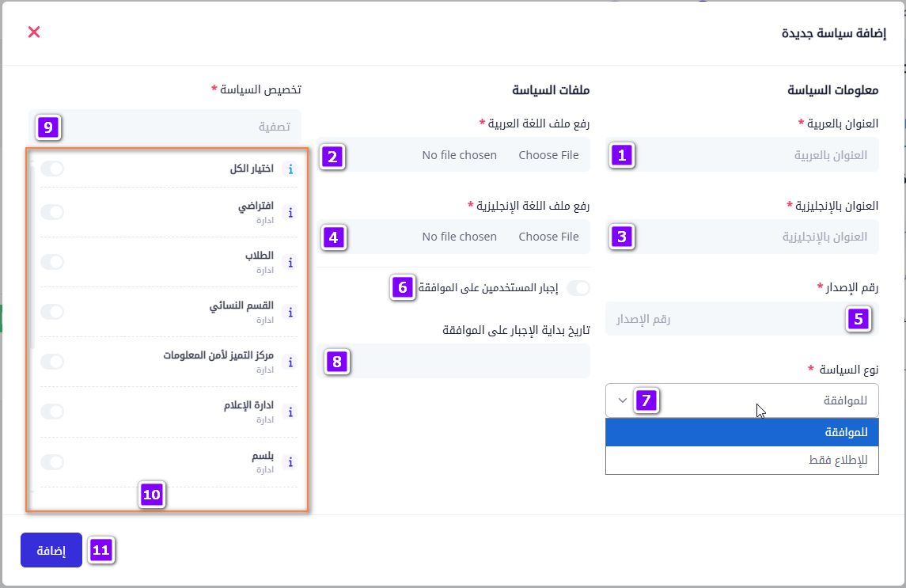Click info icon beside اختيار الكل
The height and width of the screenshot is (588, 906).
(x=290, y=169)
